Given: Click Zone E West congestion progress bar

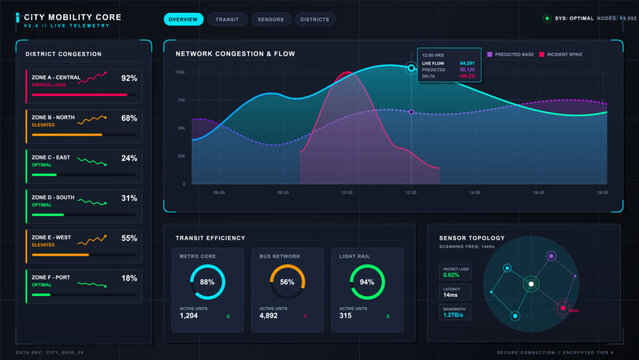Looking at the screenshot, I should [x=84, y=255].
